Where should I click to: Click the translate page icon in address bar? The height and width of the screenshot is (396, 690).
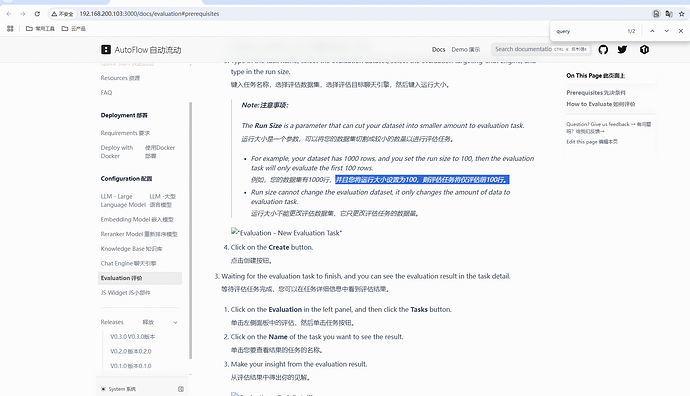[669, 14]
